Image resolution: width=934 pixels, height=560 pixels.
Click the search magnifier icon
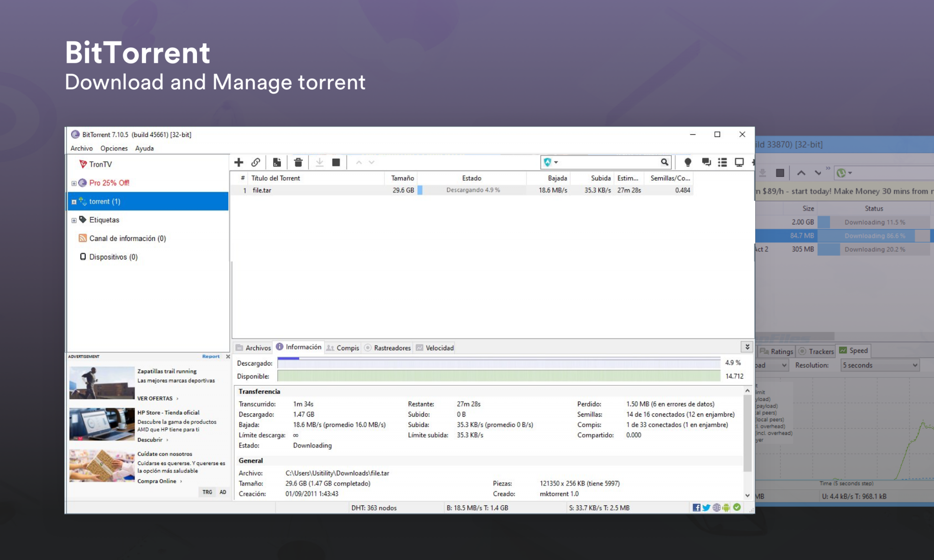click(x=664, y=162)
